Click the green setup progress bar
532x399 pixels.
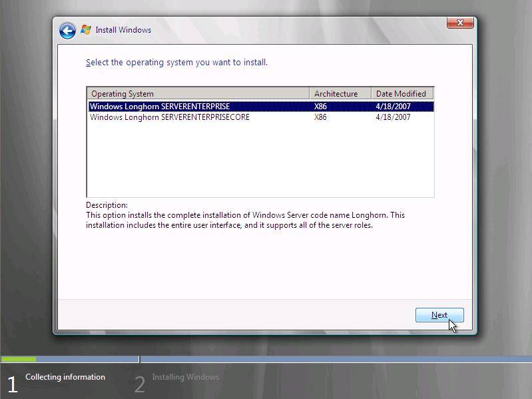[19, 359]
